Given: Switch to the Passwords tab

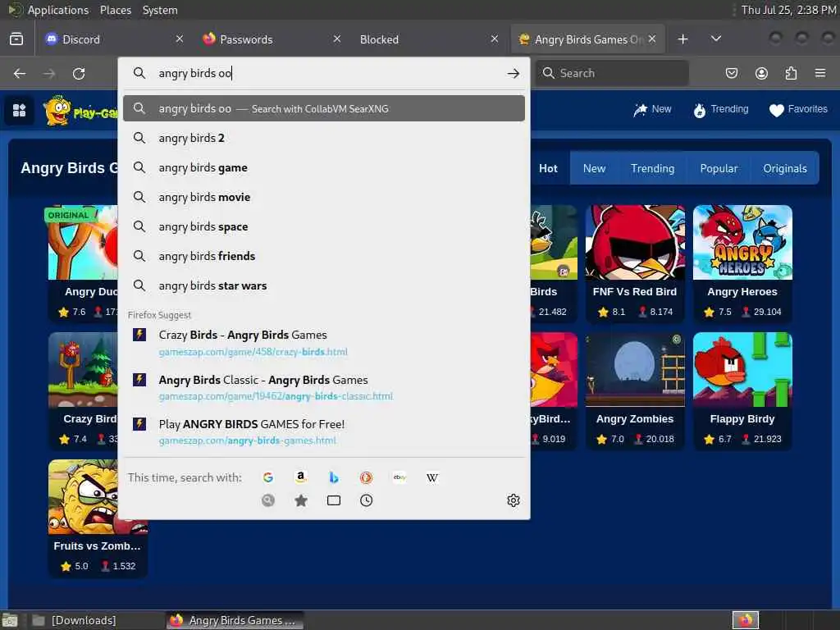Looking at the screenshot, I should tap(265, 39).
